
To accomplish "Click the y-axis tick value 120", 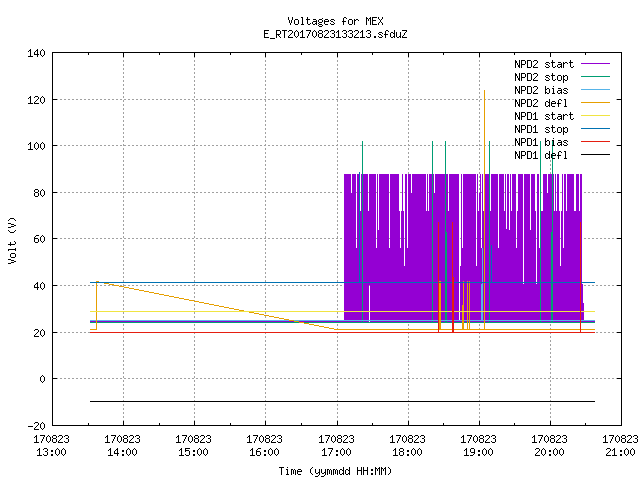I will [x=36, y=100].
